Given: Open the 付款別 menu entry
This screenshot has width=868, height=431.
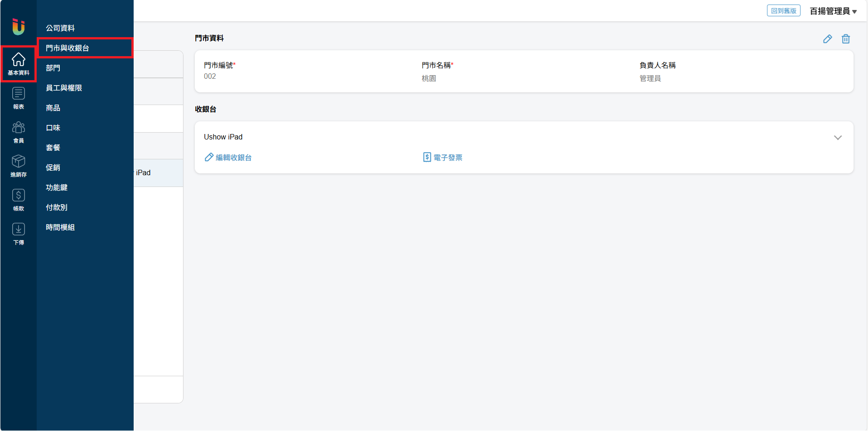Looking at the screenshot, I should coord(57,207).
